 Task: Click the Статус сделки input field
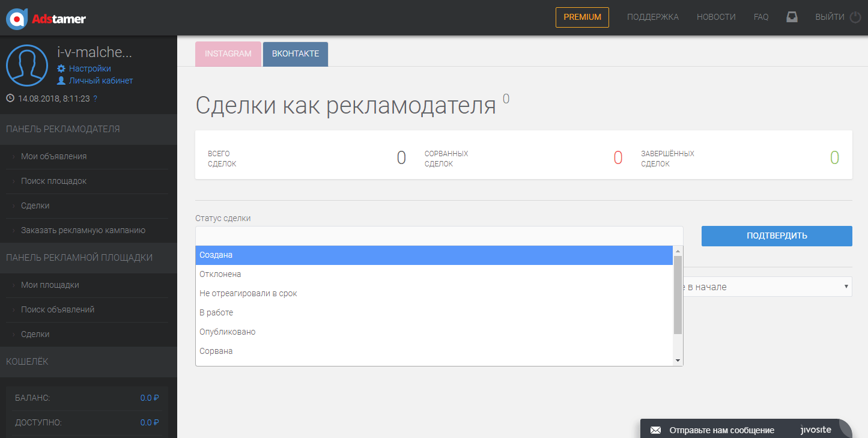439,236
